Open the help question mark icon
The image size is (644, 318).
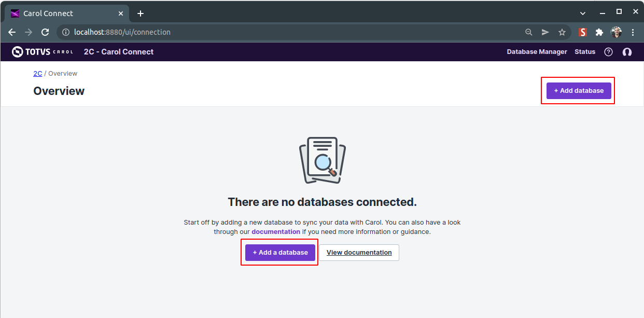[x=609, y=52]
